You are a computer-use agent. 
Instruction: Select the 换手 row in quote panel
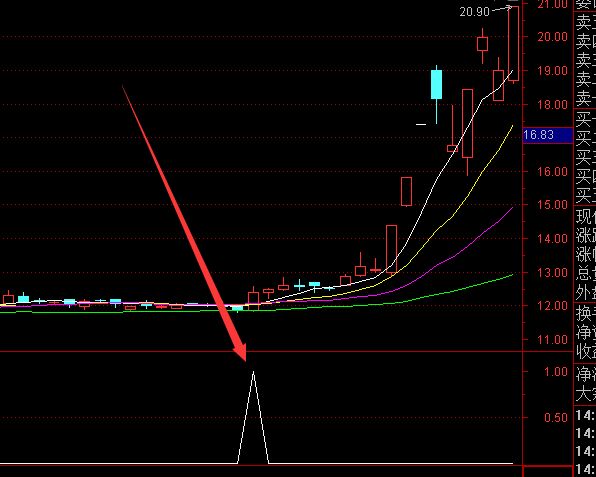585,313
